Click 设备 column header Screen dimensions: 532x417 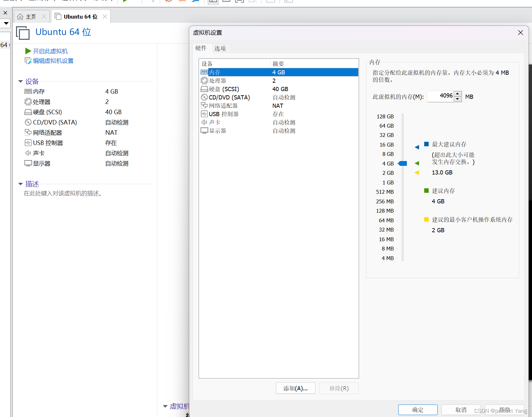(235, 64)
